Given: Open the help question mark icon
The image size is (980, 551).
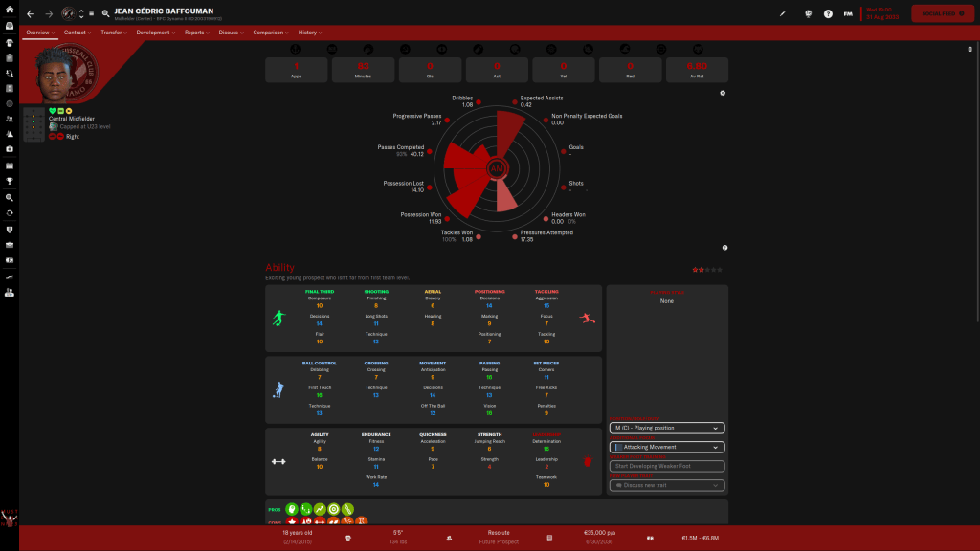Looking at the screenshot, I should tap(828, 14).
